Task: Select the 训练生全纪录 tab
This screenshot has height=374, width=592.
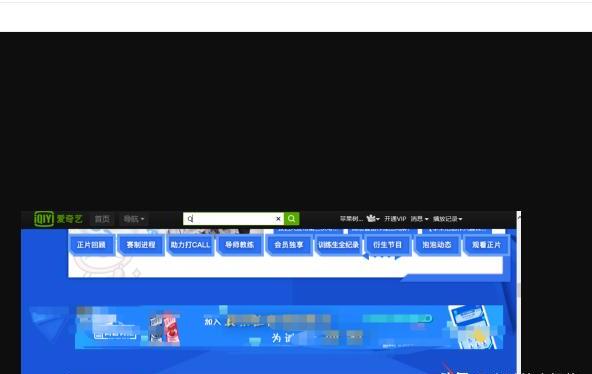Action: click(338, 245)
